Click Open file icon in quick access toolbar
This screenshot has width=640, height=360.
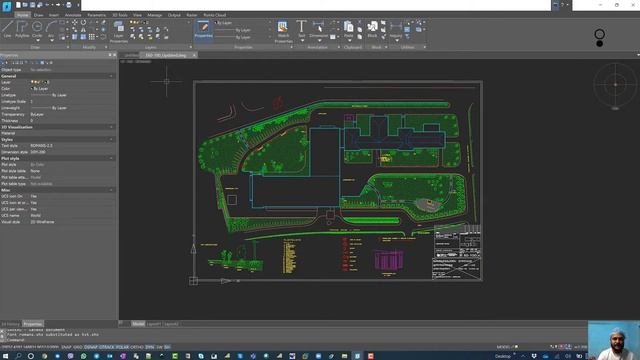25,5
